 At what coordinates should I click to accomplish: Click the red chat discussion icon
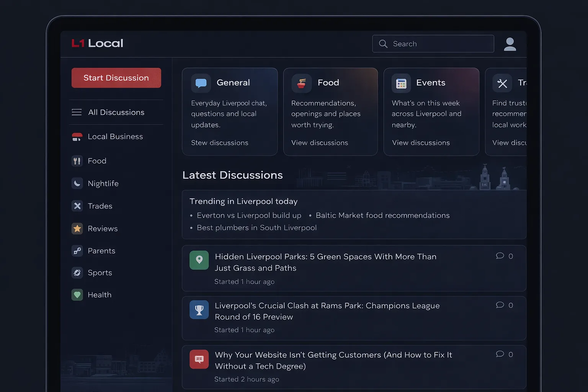coord(199,359)
